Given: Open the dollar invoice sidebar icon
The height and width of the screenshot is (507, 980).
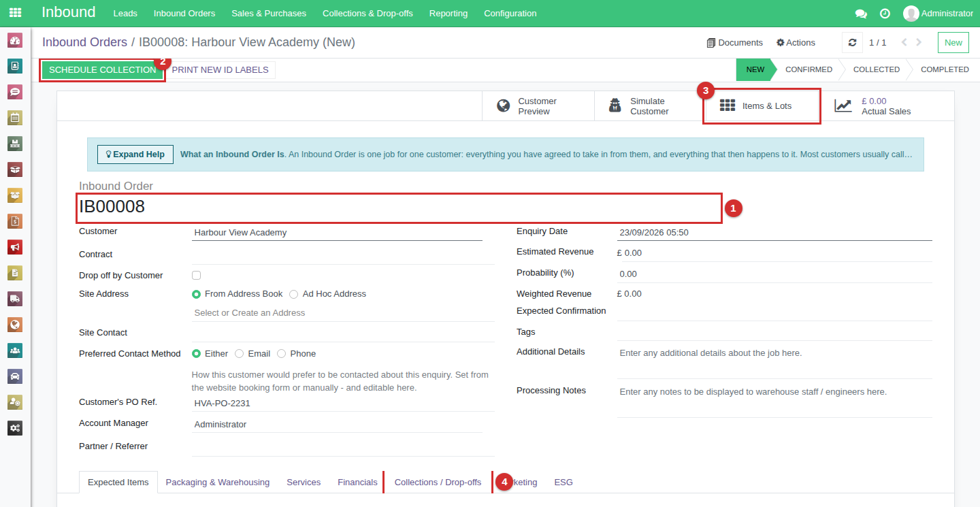Looking at the screenshot, I should [15, 221].
